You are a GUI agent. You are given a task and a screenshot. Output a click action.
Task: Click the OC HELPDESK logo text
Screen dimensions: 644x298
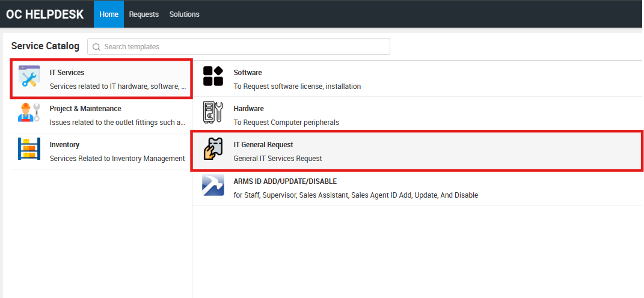[45, 14]
